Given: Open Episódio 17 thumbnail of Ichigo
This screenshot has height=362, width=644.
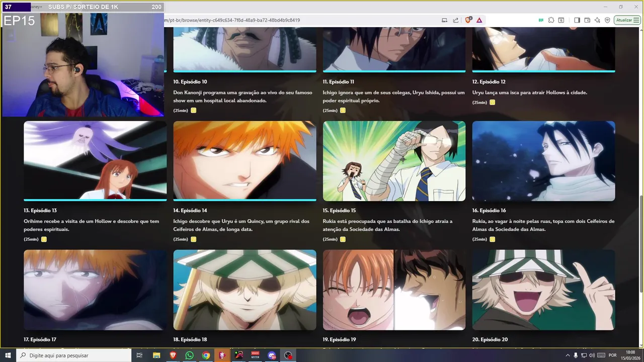Looking at the screenshot, I should pos(95,290).
